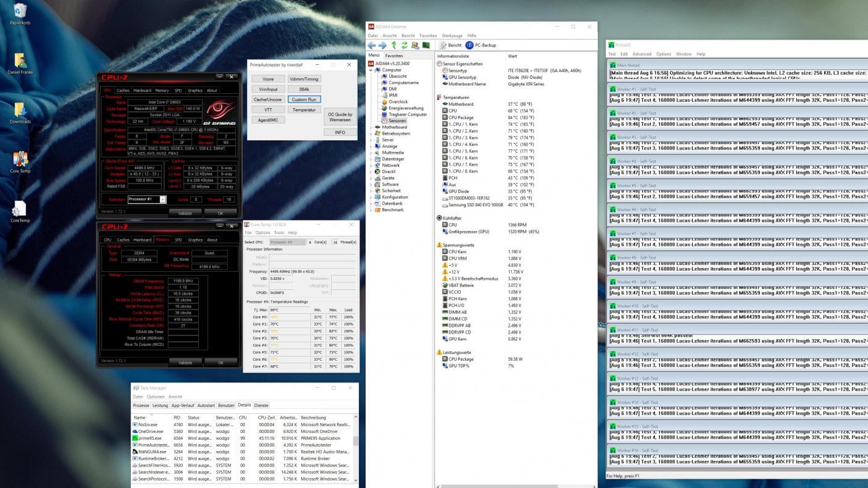
Task: Click AIDA64 forward navigation arrow
Action: pos(382,45)
